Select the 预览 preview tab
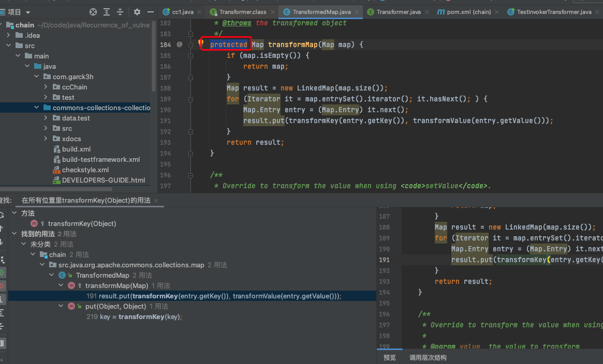Viewport: 603px width, 364px height. [390, 357]
